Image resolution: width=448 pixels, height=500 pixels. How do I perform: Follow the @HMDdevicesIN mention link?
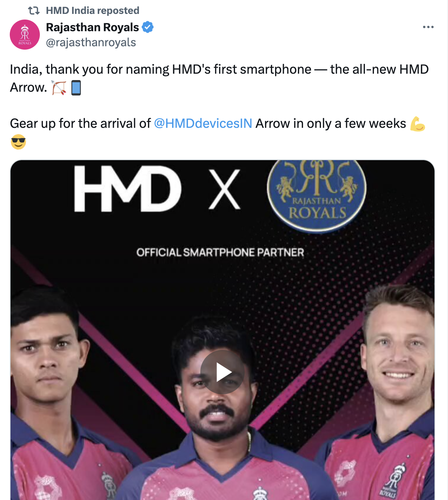point(203,123)
